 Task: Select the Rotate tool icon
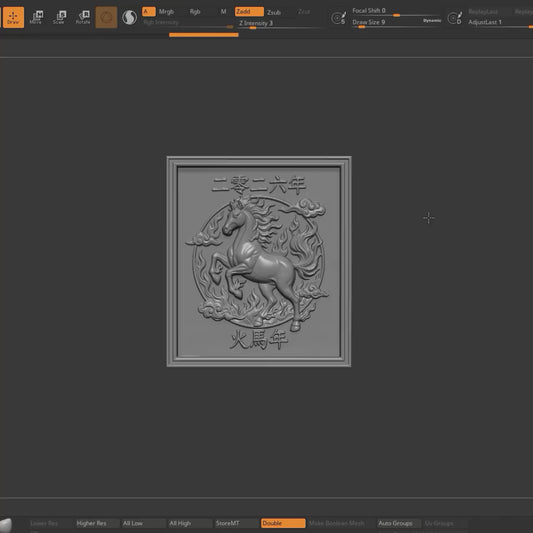coord(83,17)
